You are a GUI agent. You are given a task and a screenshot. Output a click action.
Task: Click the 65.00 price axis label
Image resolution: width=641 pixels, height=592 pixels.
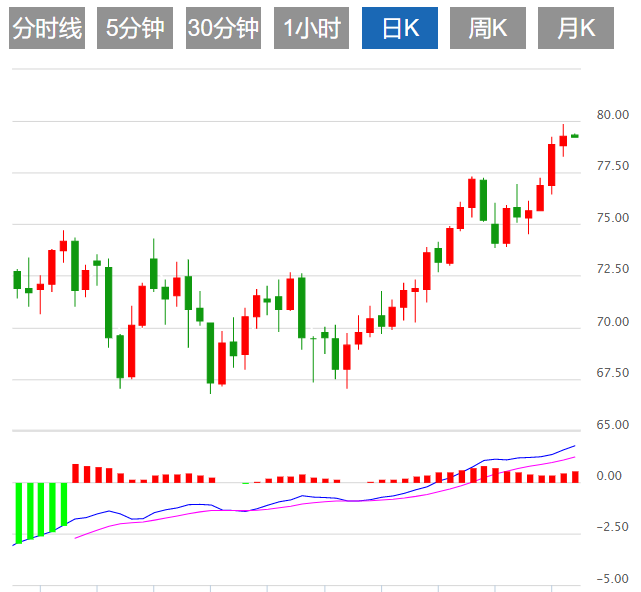coord(612,425)
